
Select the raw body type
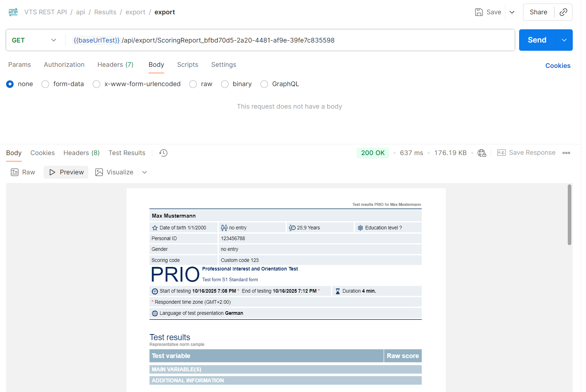[193, 84]
